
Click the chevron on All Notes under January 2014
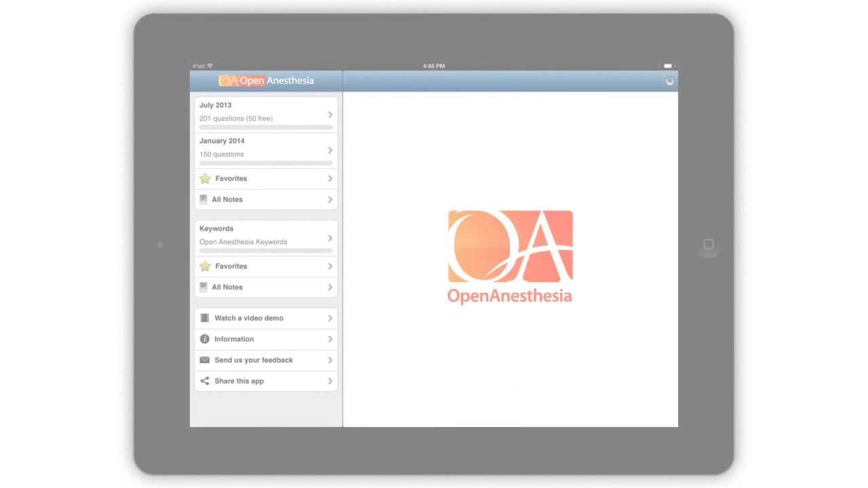(x=330, y=199)
